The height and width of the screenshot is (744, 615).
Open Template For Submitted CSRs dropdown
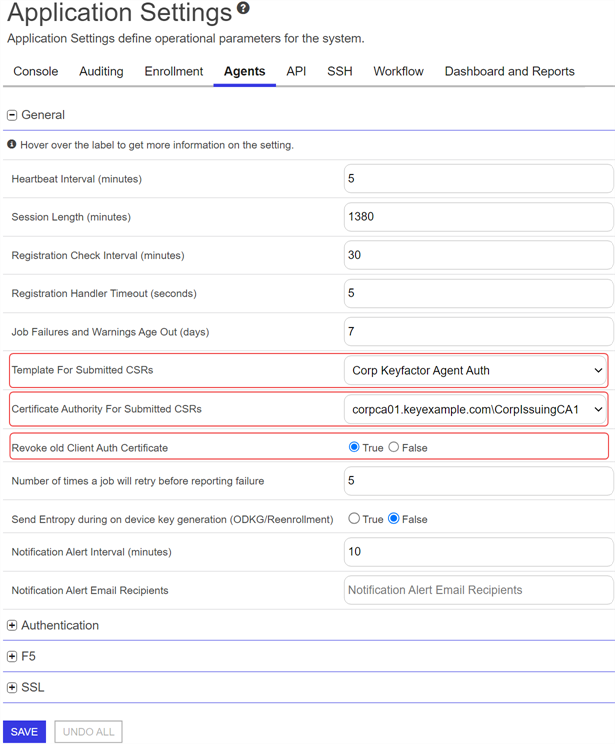(x=476, y=370)
